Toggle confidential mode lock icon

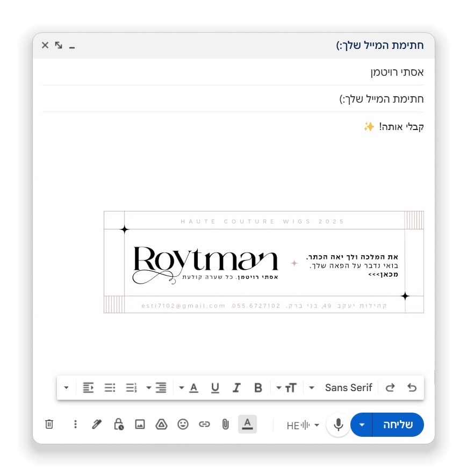point(118,424)
